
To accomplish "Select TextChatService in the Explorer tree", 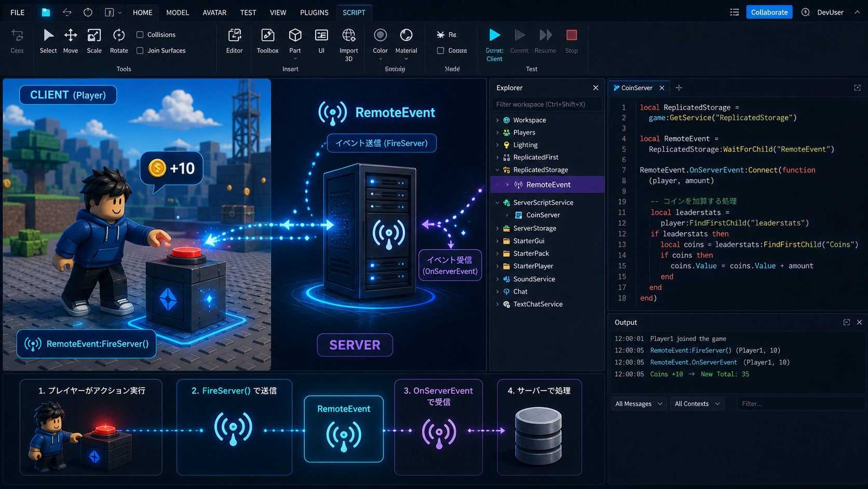I will point(538,305).
